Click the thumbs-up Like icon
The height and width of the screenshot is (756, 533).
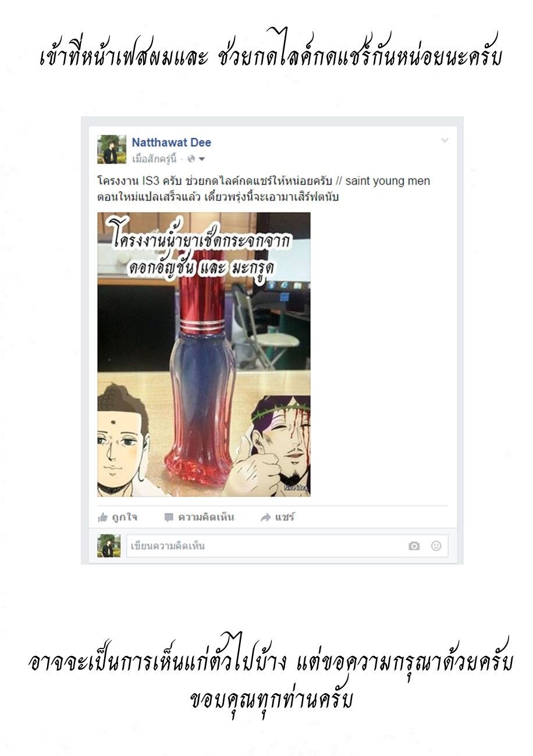(103, 517)
